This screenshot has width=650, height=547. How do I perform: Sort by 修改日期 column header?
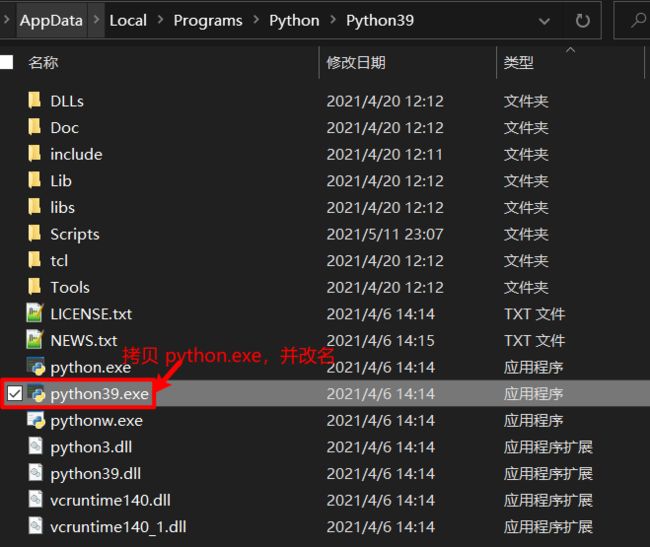(356, 63)
